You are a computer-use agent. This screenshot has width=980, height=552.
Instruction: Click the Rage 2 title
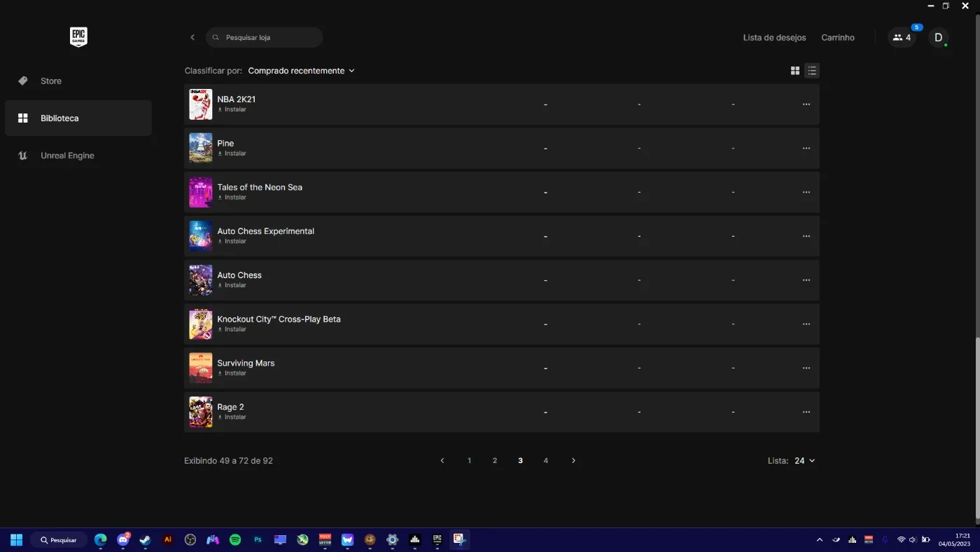230,407
